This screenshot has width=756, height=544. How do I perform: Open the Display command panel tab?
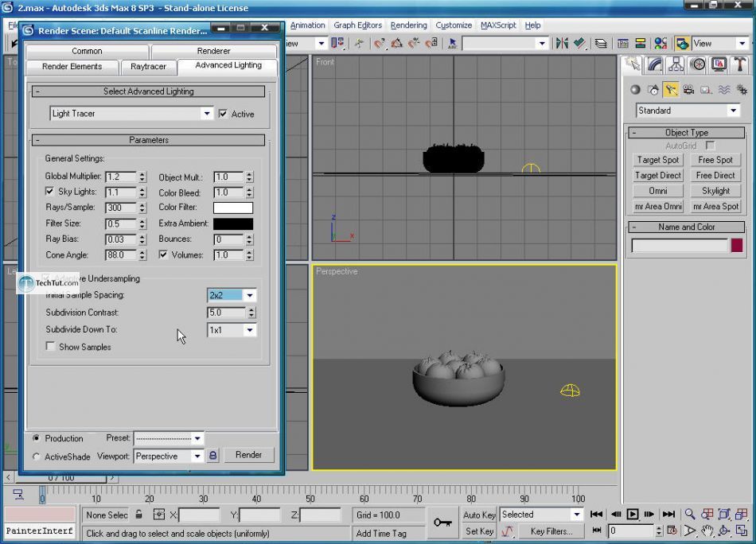[x=719, y=64]
